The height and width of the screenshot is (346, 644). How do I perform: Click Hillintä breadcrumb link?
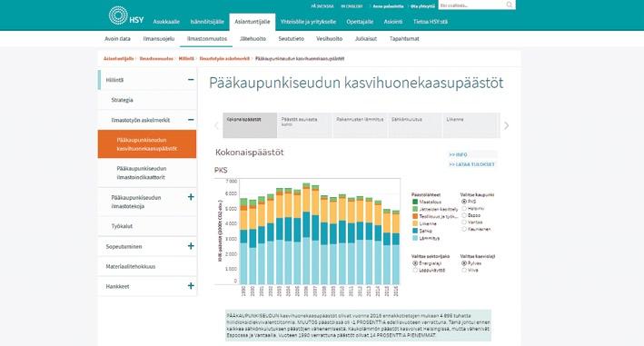[x=186, y=59]
